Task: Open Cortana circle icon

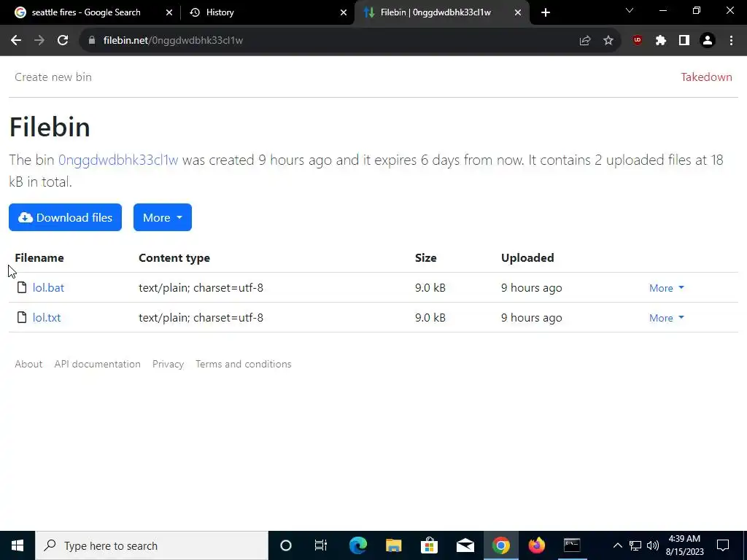Action: (x=286, y=545)
